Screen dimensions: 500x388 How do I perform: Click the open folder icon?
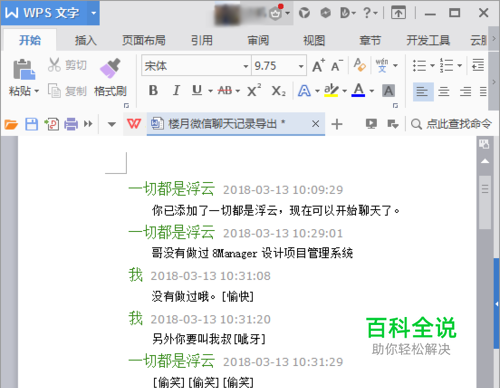click(11, 124)
